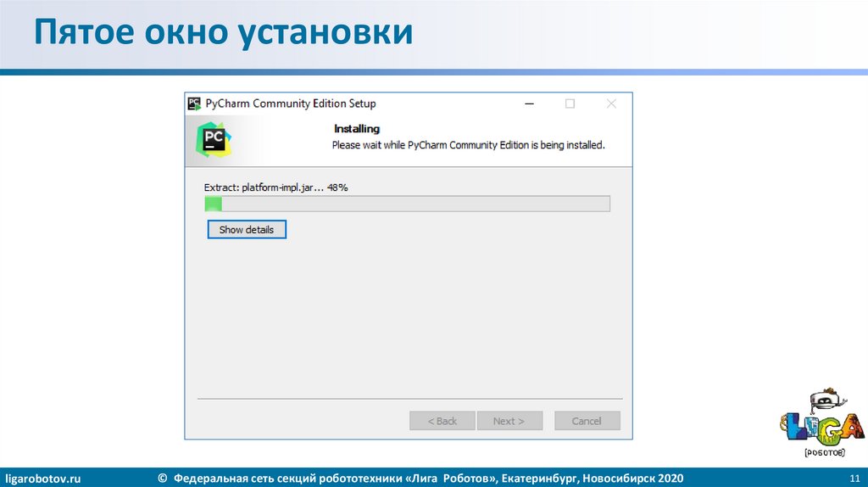Click the disabled Back button
Viewport: 868px width, 487px height.
pos(442,421)
